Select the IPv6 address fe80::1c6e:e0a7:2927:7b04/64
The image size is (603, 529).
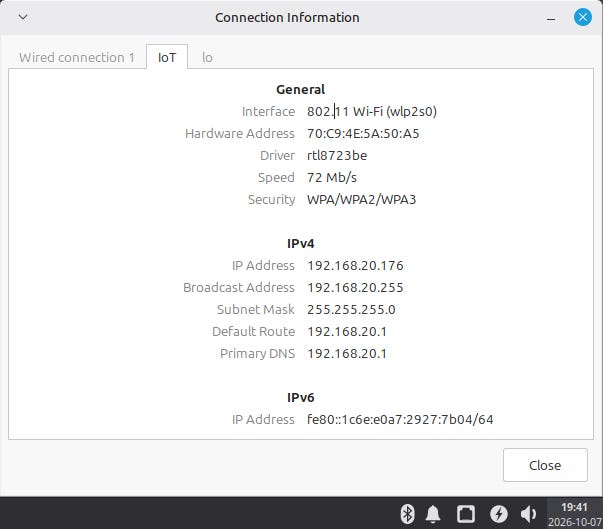[x=400, y=419]
